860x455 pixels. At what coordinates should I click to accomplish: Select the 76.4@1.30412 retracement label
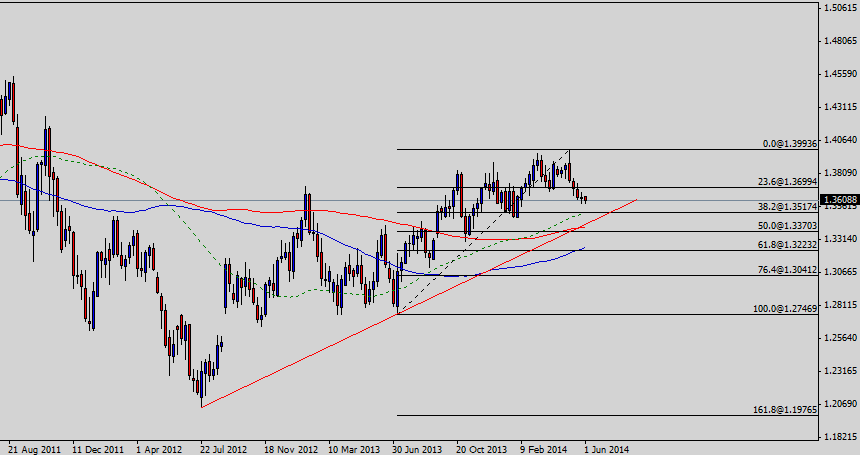(x=790, y=270)
